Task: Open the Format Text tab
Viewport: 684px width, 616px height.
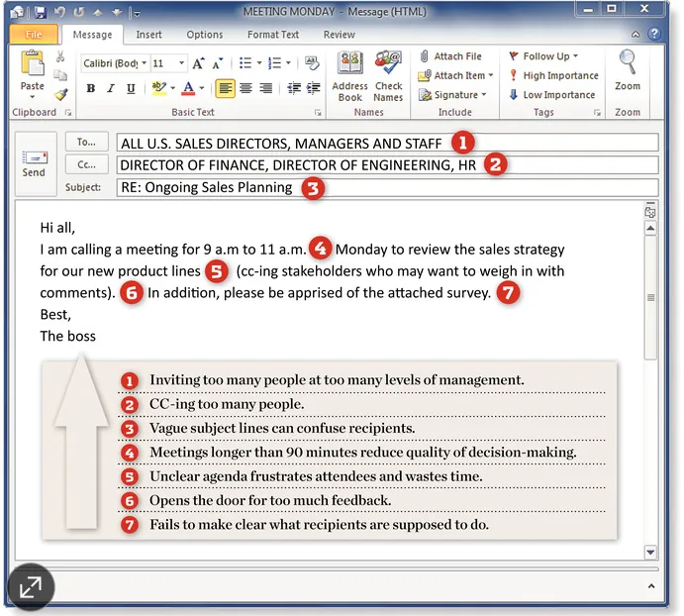Action: tap(273, 35)
